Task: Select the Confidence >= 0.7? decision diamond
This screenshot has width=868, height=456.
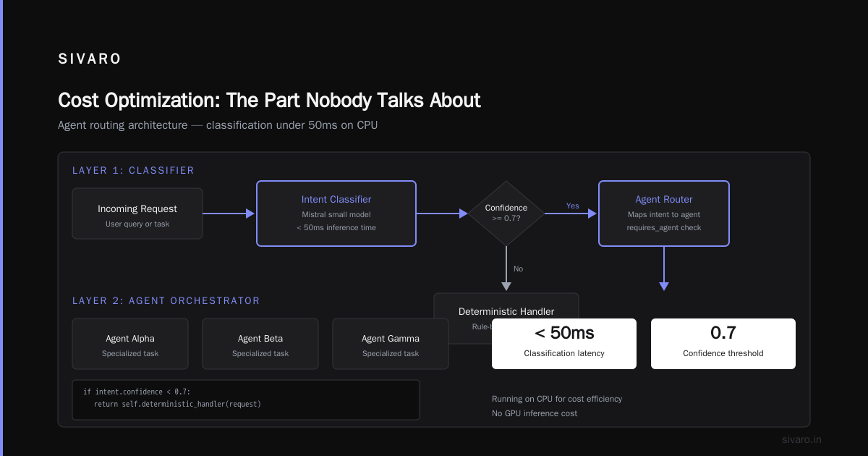Action: coord(506,213)
